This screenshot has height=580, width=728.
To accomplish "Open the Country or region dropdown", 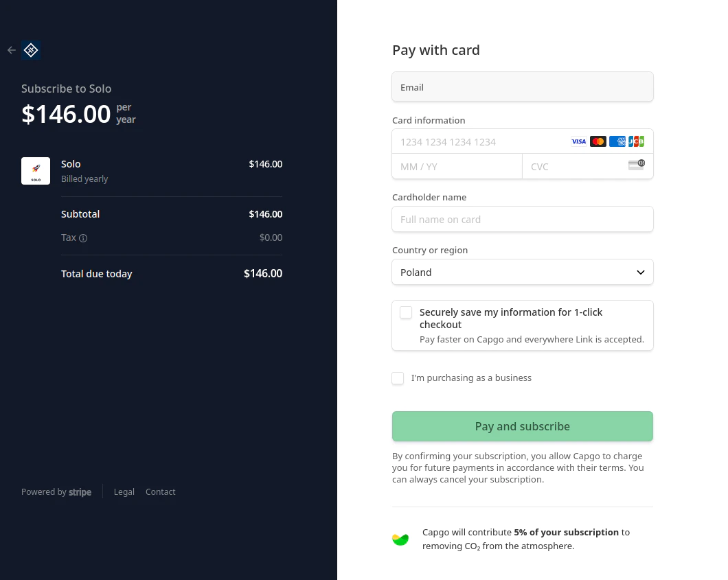I will [x=522, y=272].
